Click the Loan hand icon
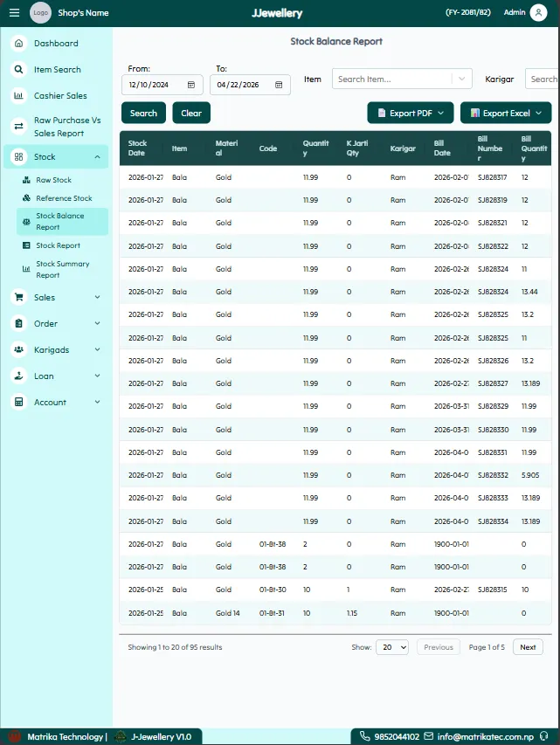 click(x=18, y=376)
